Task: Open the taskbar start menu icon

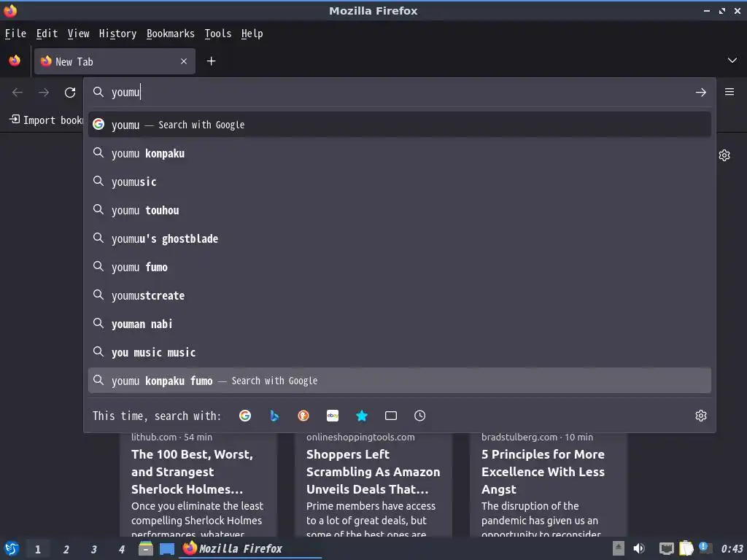Action: point(12,549)
